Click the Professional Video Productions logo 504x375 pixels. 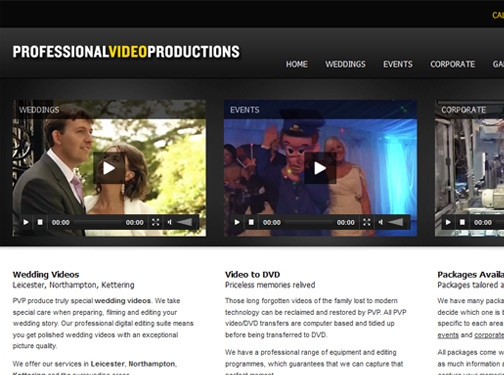[126, 52]
